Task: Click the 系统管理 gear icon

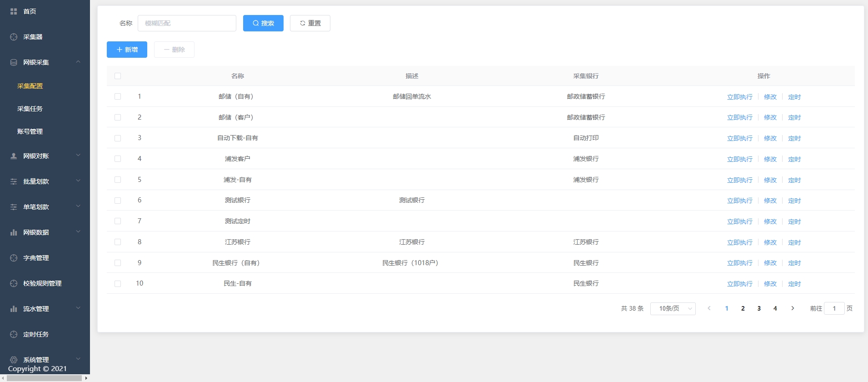Action: [x=14, y=360]
